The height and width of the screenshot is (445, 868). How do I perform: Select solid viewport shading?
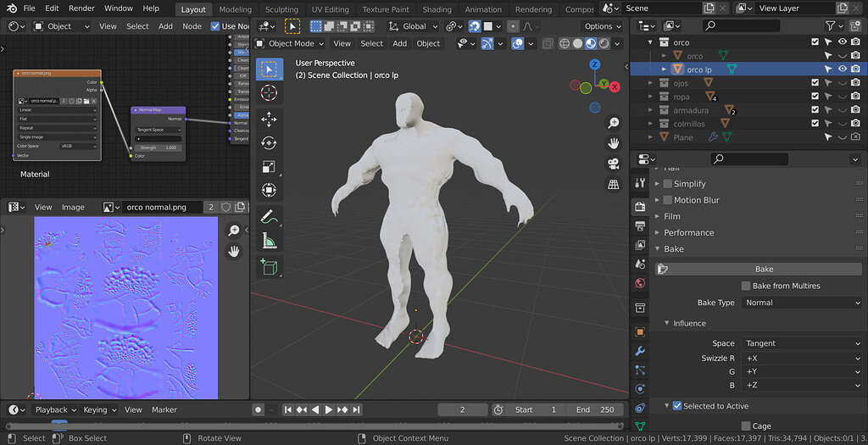click(577, 44)
